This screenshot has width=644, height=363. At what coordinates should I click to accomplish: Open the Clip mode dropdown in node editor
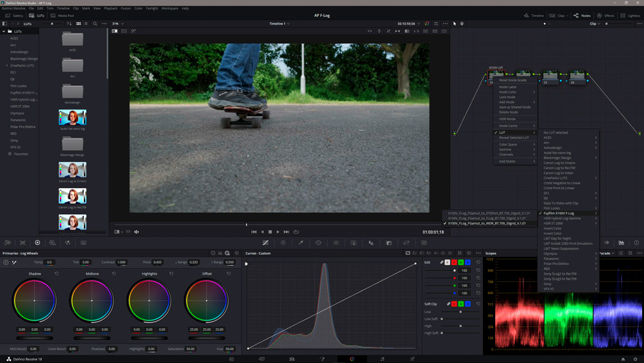pyautogui.click(x=595, y=24)
